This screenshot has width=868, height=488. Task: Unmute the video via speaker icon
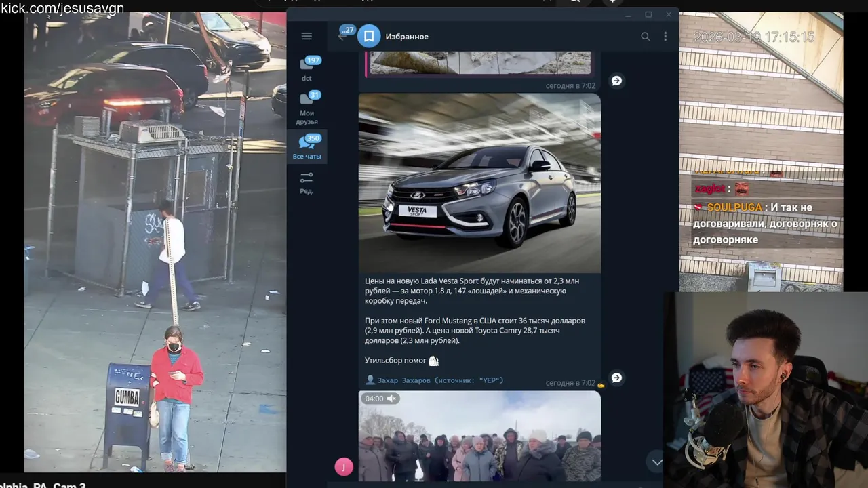tap(391, 399)
